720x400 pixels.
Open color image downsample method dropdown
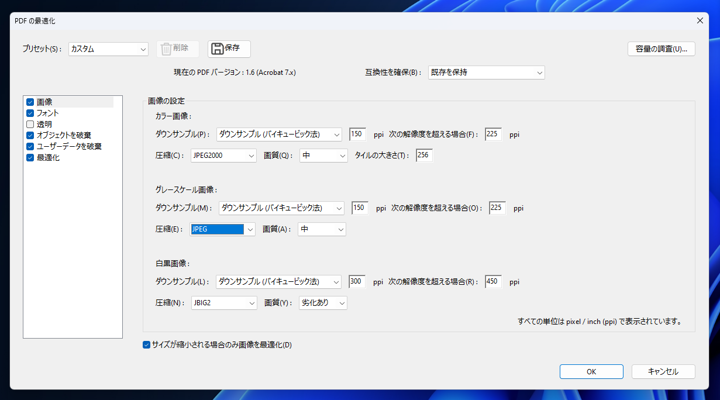tap(279, 135)
